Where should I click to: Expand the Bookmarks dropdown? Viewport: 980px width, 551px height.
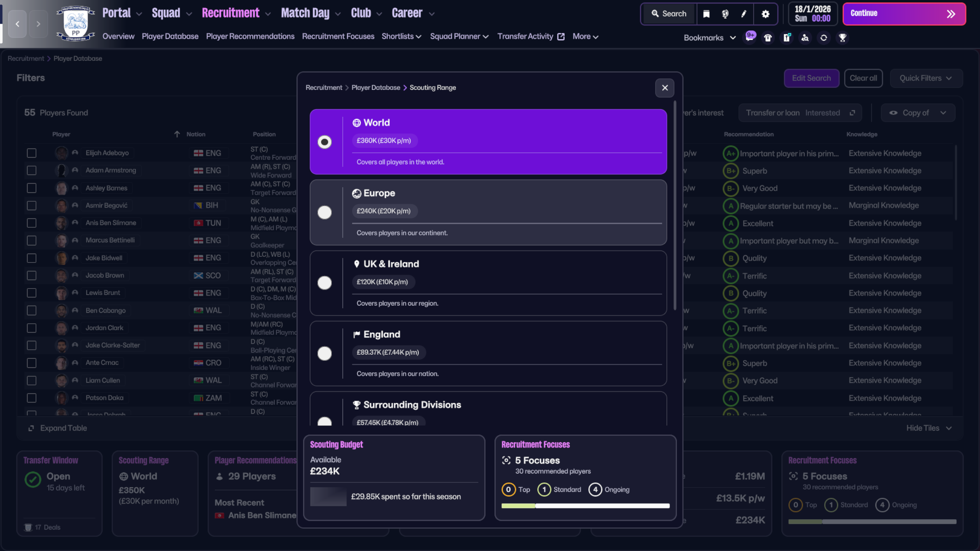[x=709, y=37]
